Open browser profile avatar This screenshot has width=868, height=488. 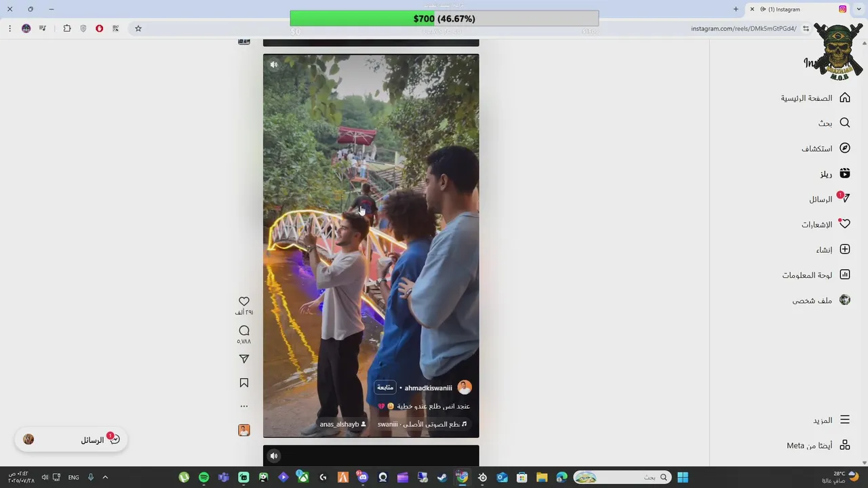tap(26, 28)
